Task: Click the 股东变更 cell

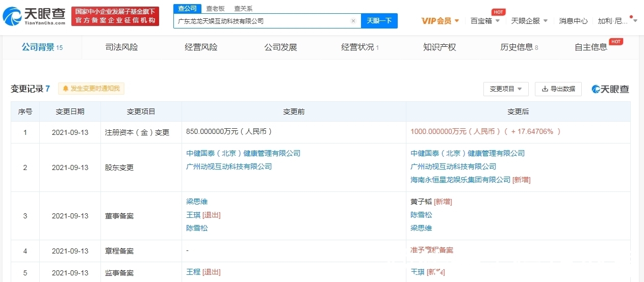Action: tap(141, 167)
